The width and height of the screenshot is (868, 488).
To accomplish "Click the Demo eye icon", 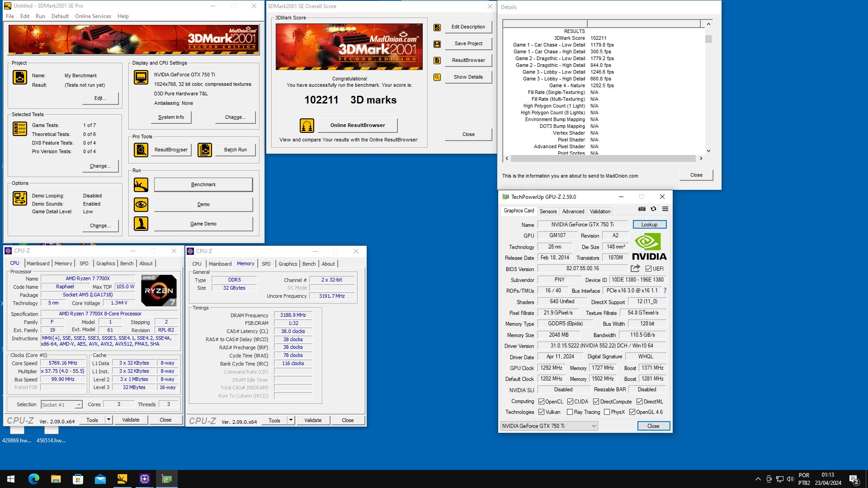I will point(141,205).
